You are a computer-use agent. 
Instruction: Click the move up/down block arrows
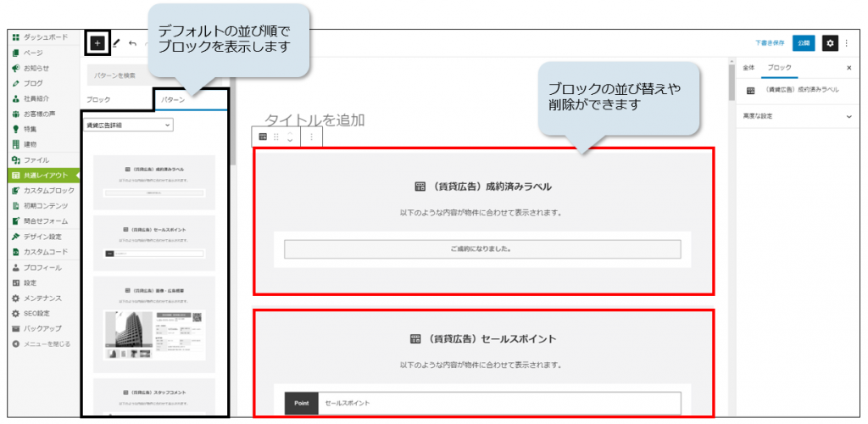pos(290,137)
